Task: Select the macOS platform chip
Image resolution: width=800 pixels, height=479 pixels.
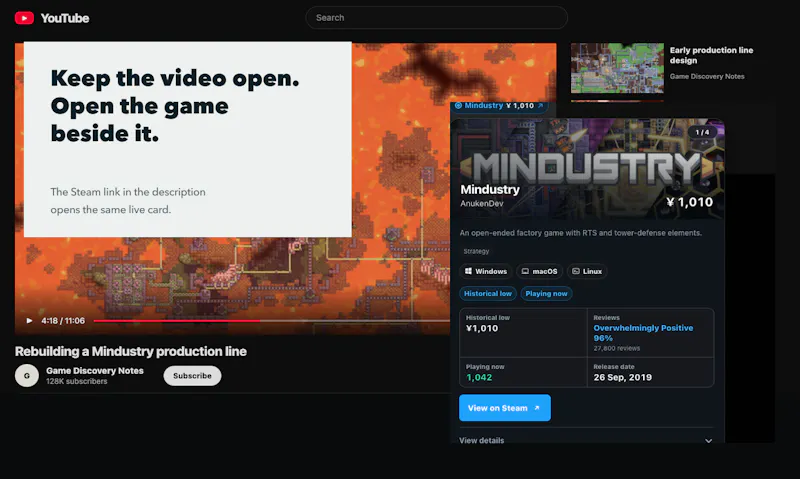Action: pos(539,271)
